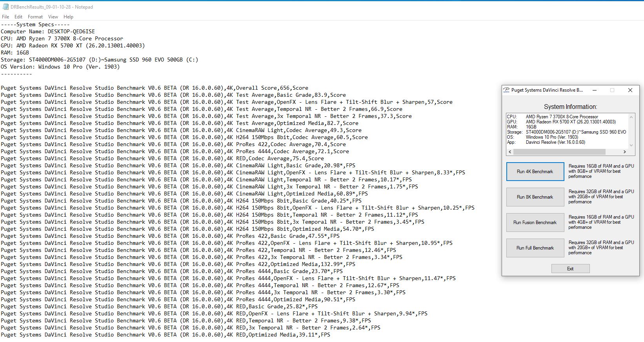Click left scroll arrow in System Information box
The image size is (644, 342).
[x=510, y=152]
